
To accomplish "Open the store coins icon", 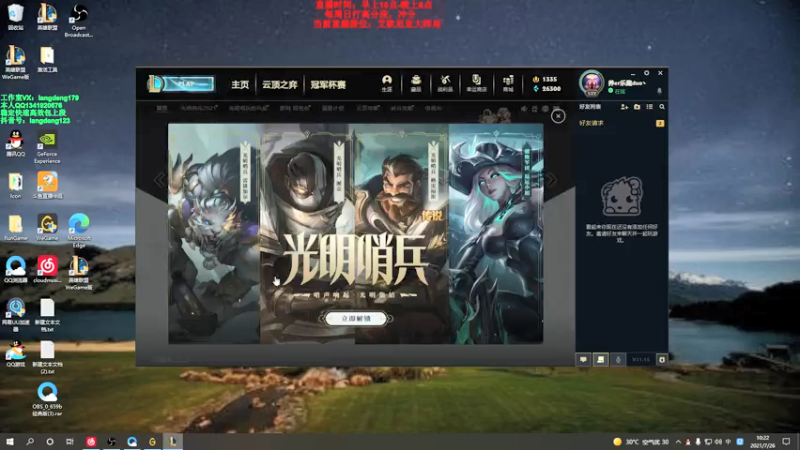I will coord(508,83).
